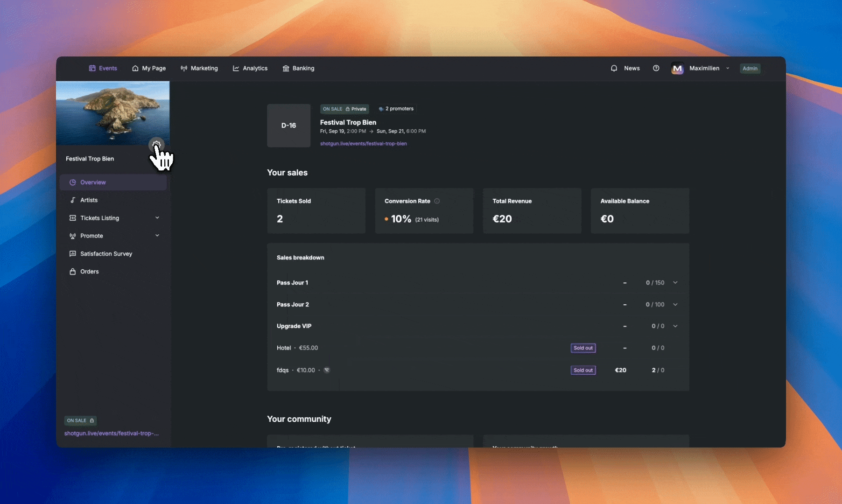This screenshot has width=842, height=504.
Task: Click the 0 / 150 count
Action: [x=655, y=283]
